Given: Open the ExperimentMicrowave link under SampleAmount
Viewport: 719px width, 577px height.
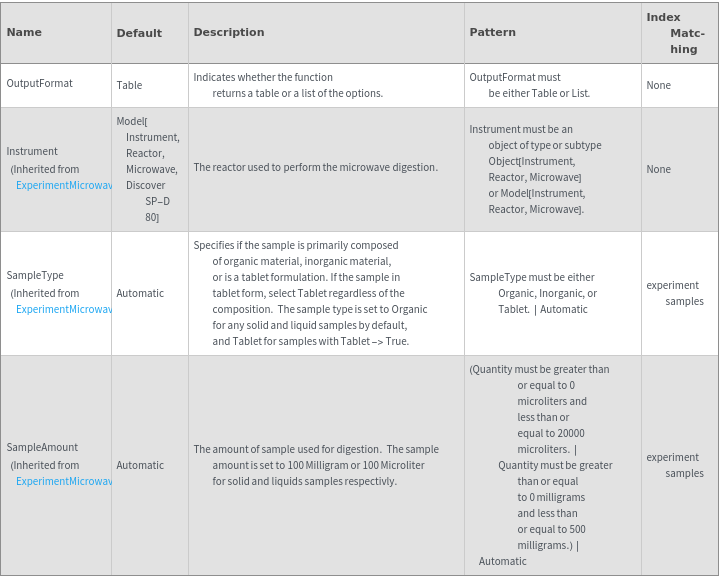Looking at the screenshot, I should click(64, 481).
